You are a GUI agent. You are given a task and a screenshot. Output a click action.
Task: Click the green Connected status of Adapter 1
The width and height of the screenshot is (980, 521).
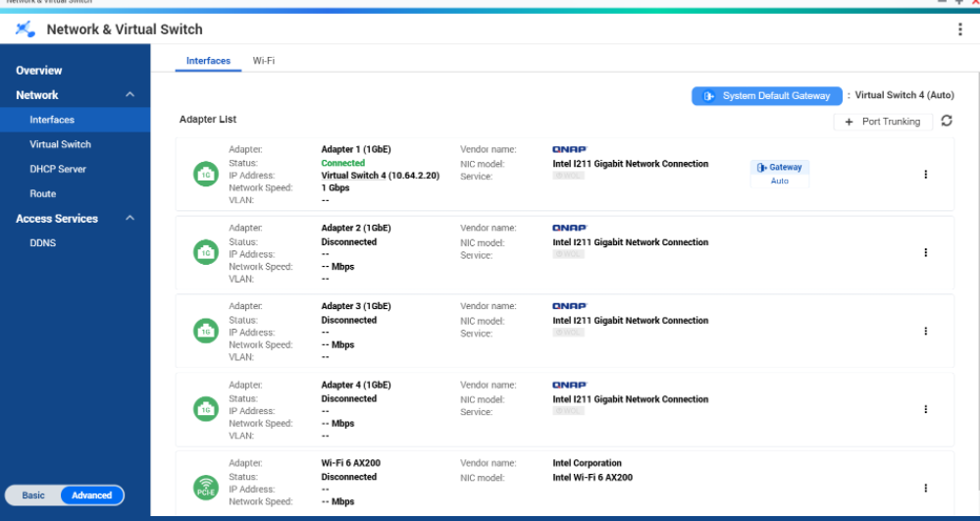343,163
